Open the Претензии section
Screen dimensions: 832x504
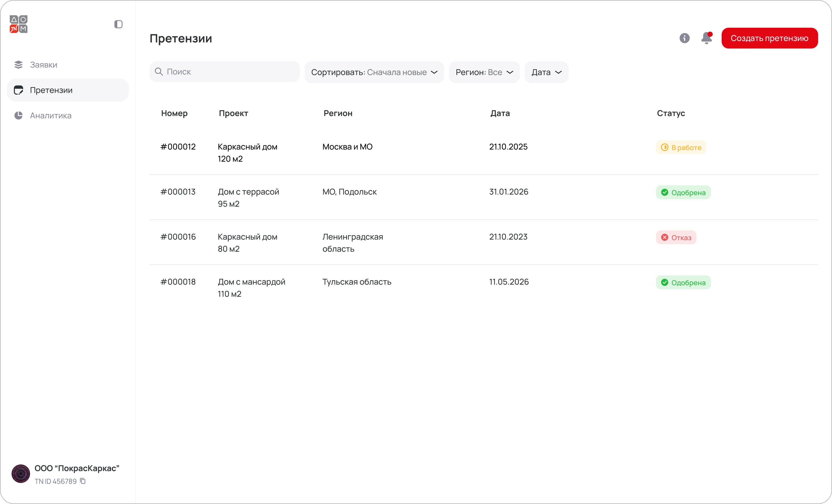(x=68, y=90)
